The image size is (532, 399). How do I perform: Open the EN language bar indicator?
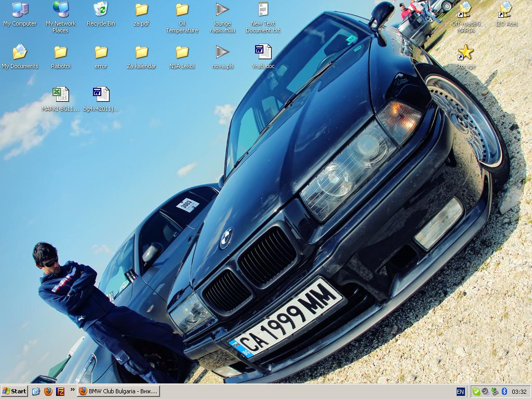(460, 392)
